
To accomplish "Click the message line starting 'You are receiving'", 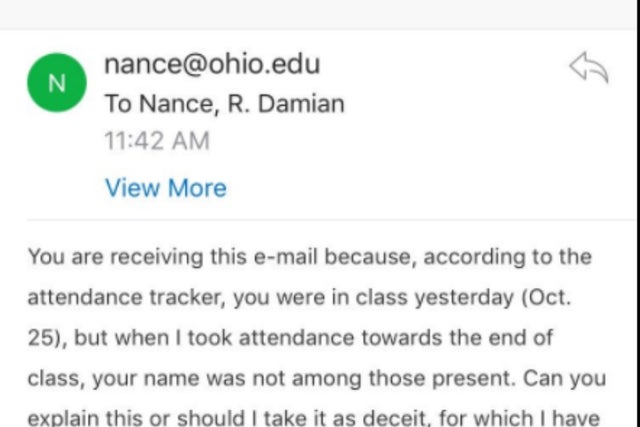I will click(310, 257).
